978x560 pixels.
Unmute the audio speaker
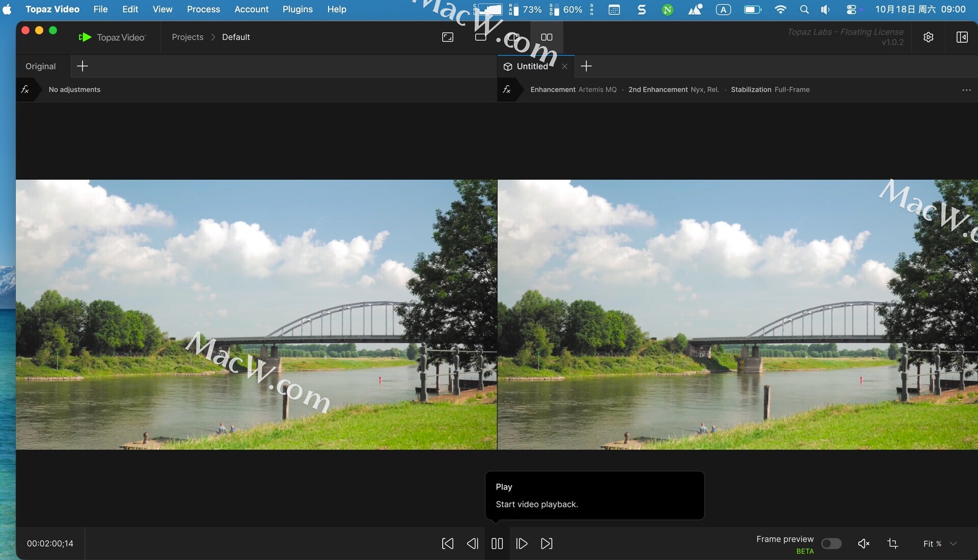point(863,544)
